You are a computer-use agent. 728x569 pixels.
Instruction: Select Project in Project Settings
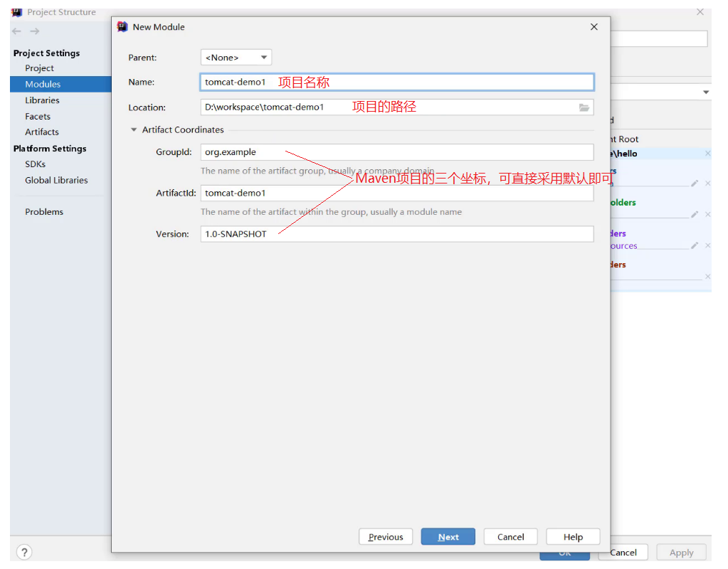pyautogui.click(x=39, y=68)
